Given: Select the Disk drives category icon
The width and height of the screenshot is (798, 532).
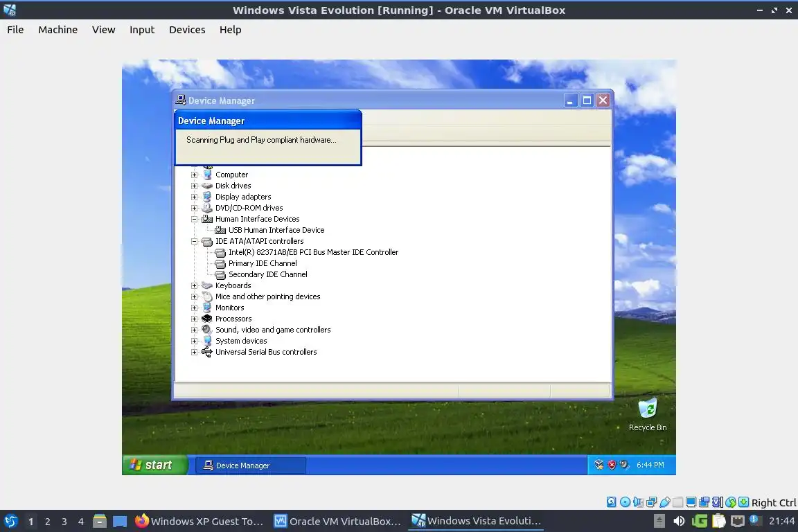Looking at the screenshot, I should point(207,186).
